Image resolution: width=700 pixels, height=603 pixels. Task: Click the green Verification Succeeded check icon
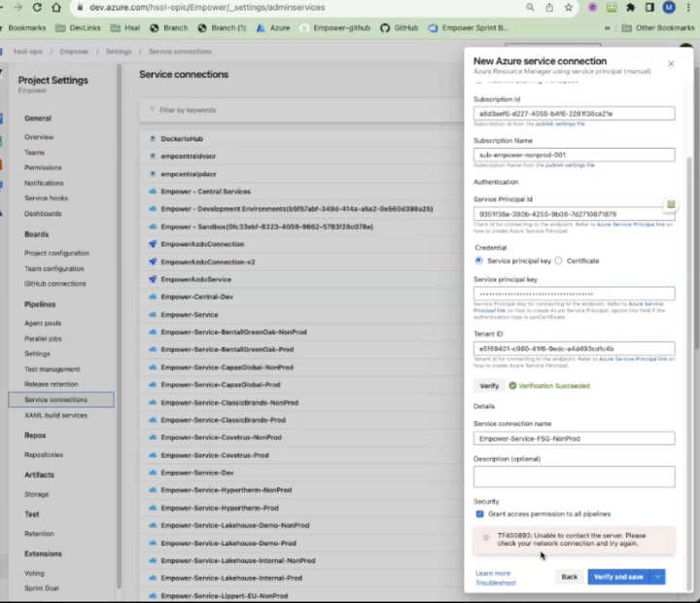click(512, 385)
